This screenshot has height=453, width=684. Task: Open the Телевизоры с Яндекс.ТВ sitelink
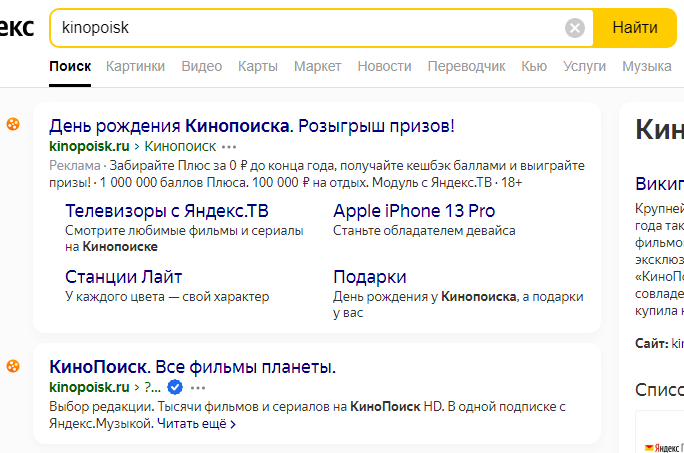click(x=167, y=211)
